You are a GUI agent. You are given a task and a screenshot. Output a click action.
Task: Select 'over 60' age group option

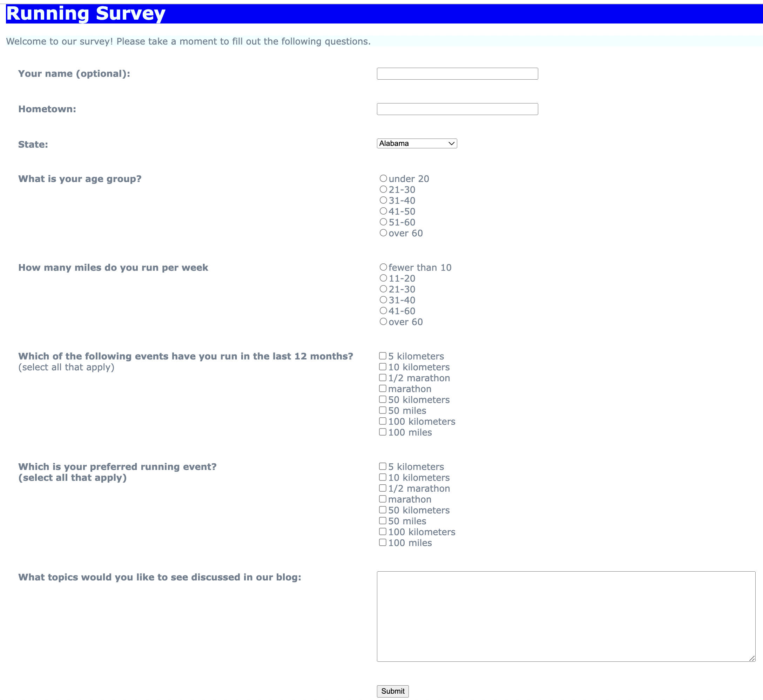382,233
